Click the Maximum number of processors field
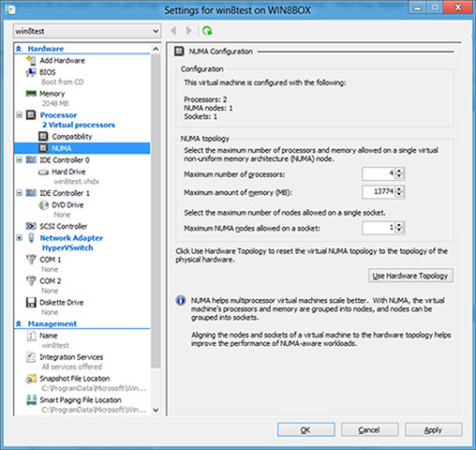The width and height of the screenshot is (476, 450). pos(379,173)
